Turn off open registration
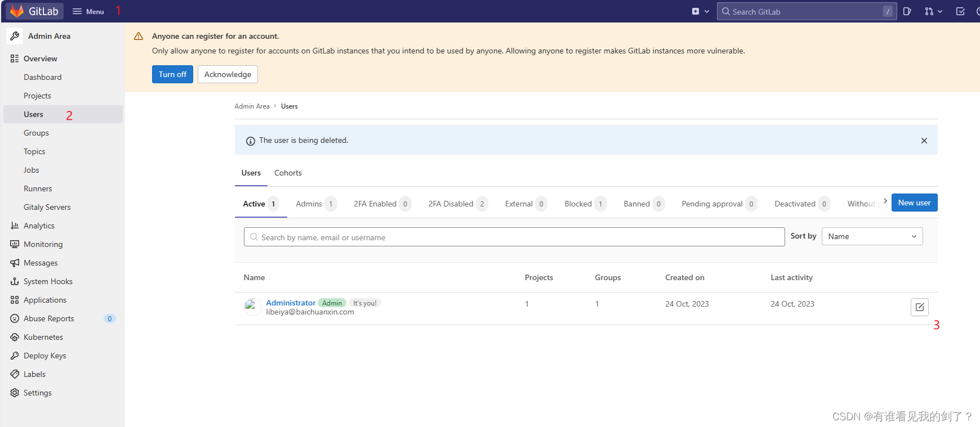Viewport: 980px width, 427px height. click(x=172, y=74)
